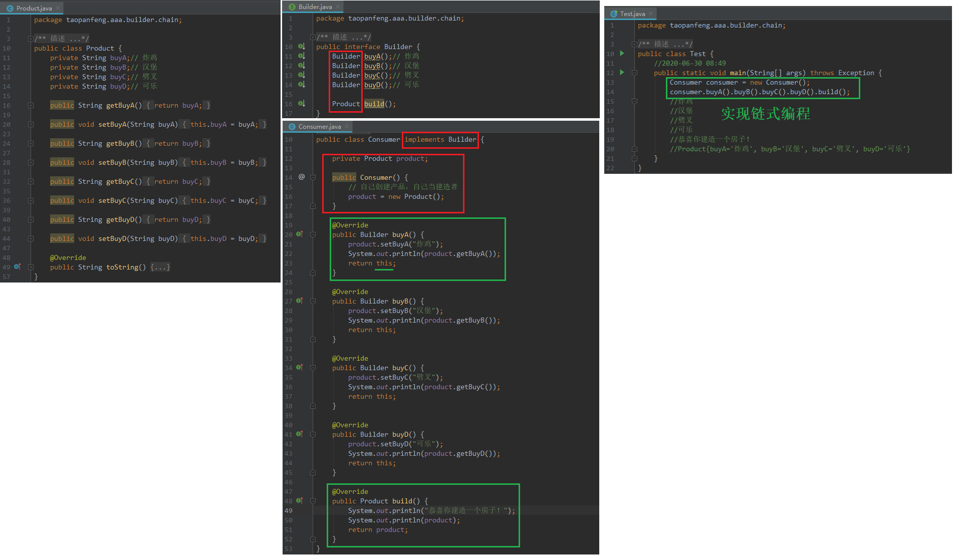Expand folded getBuyD() method body
The image size is (959, 560).
(31, 219)
